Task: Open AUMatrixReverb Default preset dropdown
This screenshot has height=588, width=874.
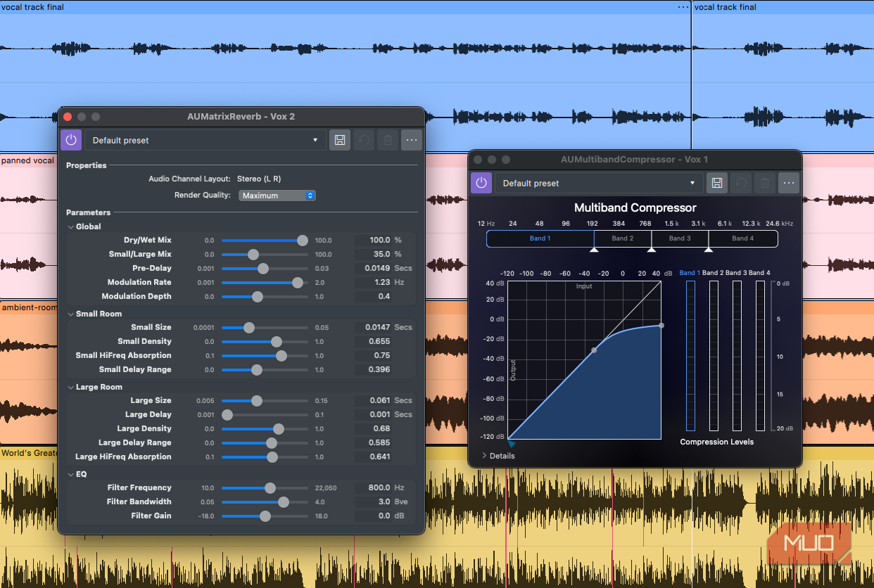Action: pyautogui.click(x=205, y=140)
